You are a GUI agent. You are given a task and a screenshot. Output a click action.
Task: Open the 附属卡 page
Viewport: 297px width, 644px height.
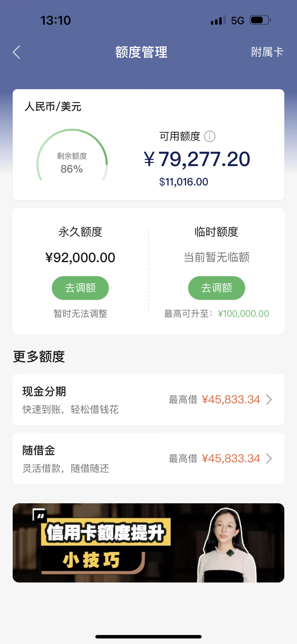pyautogui.click(x=267, y=52)
